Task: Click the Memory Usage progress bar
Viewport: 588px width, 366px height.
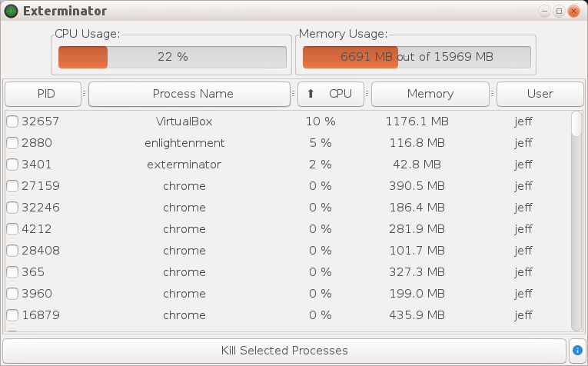Action: coord(416,57)
